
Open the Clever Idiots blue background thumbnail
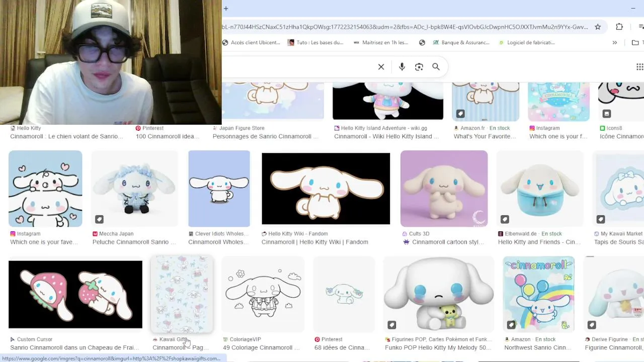[x=219, y=189]
